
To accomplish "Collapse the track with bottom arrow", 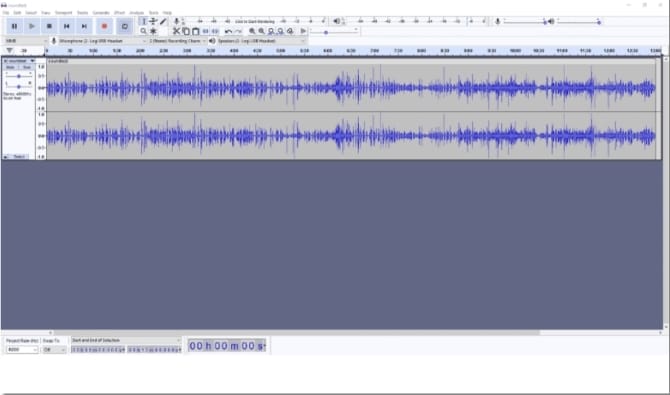I will (6, 157).
